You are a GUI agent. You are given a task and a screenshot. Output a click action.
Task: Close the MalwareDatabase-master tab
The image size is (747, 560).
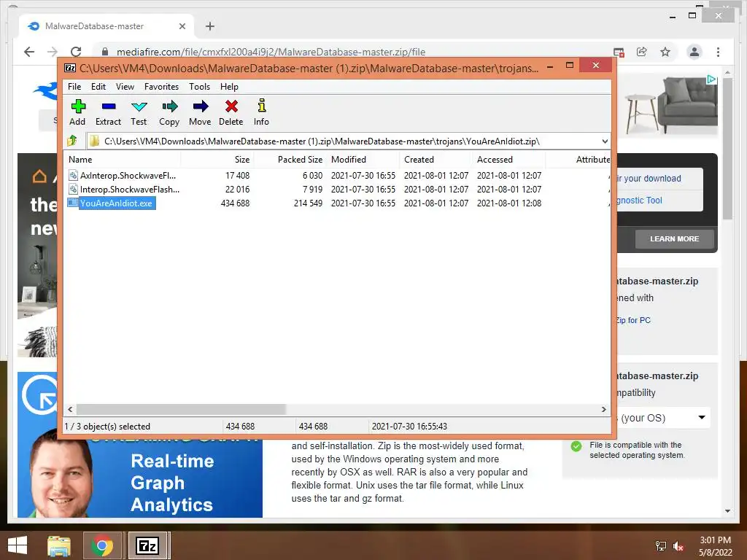tap(182, 26)
